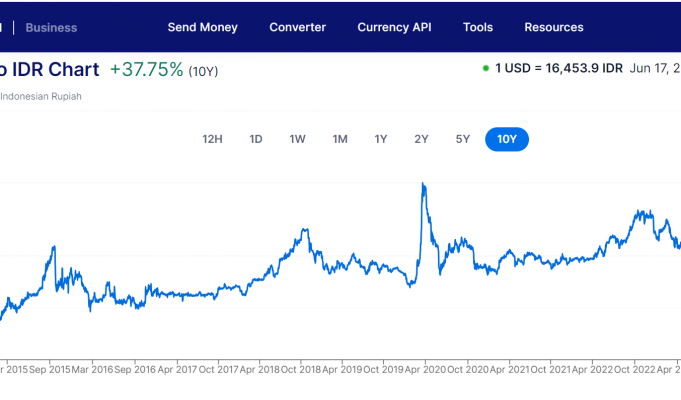Viewport: 681px width, 400px height.
Task: Click the green live rate indicator dot
Action: tap(486, 69)
